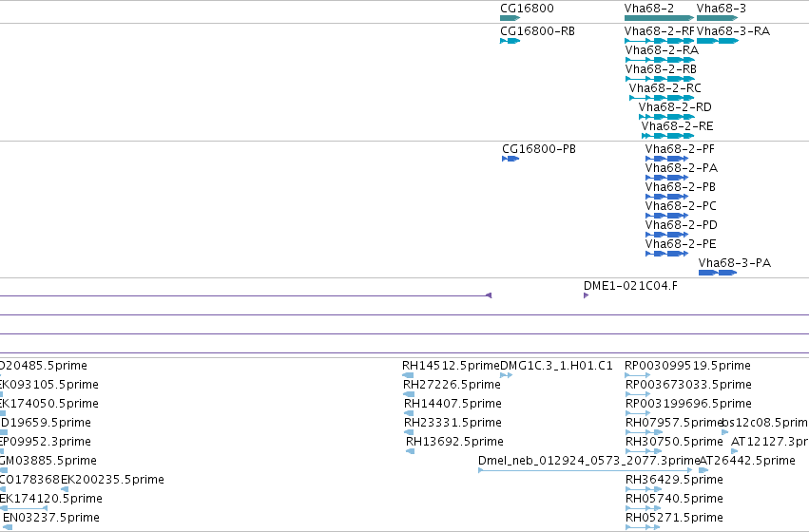Select the RH14512.5prime EST label

click(x=451, y=366)
